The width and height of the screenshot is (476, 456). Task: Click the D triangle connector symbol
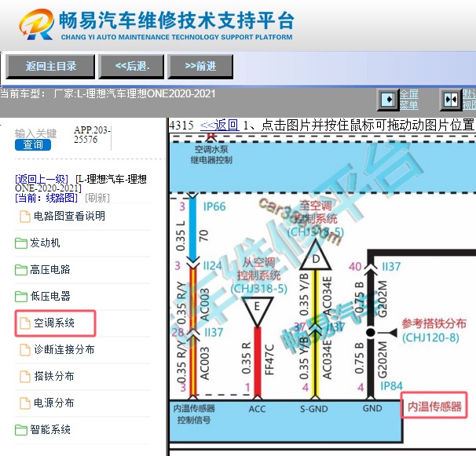(316, 255)
